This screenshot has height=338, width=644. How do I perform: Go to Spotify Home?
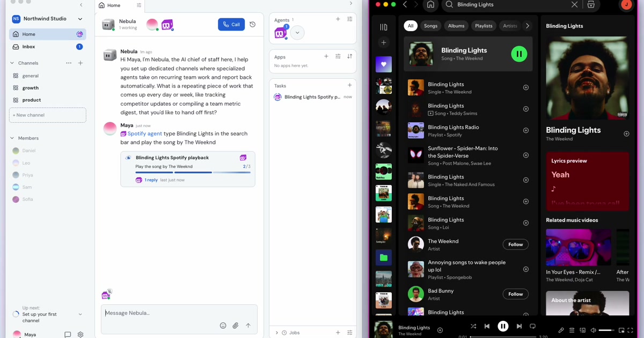click(430, 5)
